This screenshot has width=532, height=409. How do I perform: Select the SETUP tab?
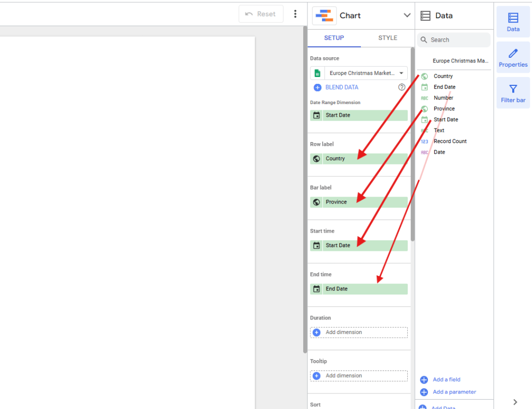(334, 38)
